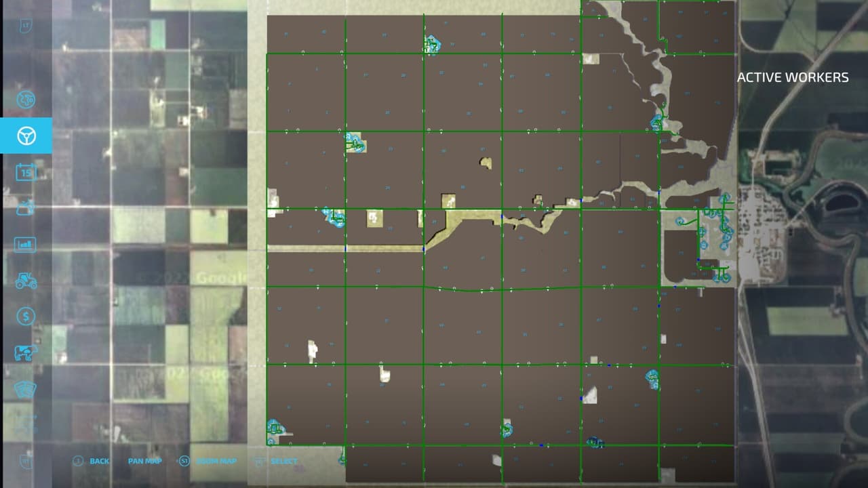Open the price statistics chart icon
Image resolution: width=868 pixels, height=488 pixels.
tap(26, 243)
